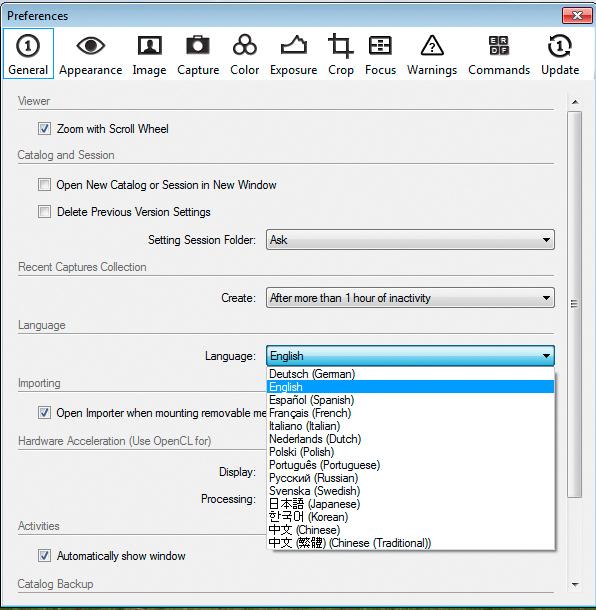This screenshot has height=610, width=596.
Task: Pick 日本語 (Japanese) language
Action: [x=410, y=504]
